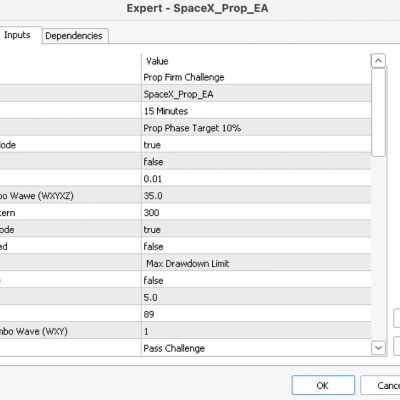Edit the 0.01 lot value field
Image resolution: width=400 pixels, height=400 pixels.
click(x=256, y=179)
